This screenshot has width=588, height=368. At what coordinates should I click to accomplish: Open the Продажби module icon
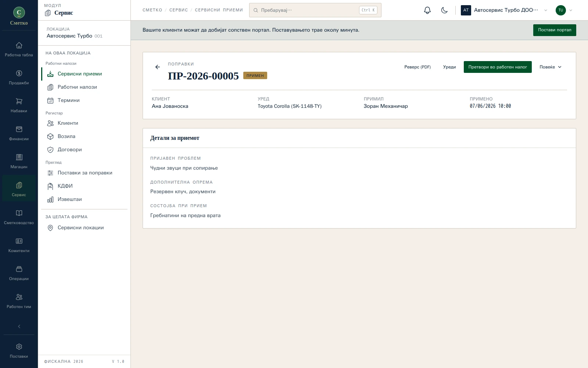[x=19, y=73]
